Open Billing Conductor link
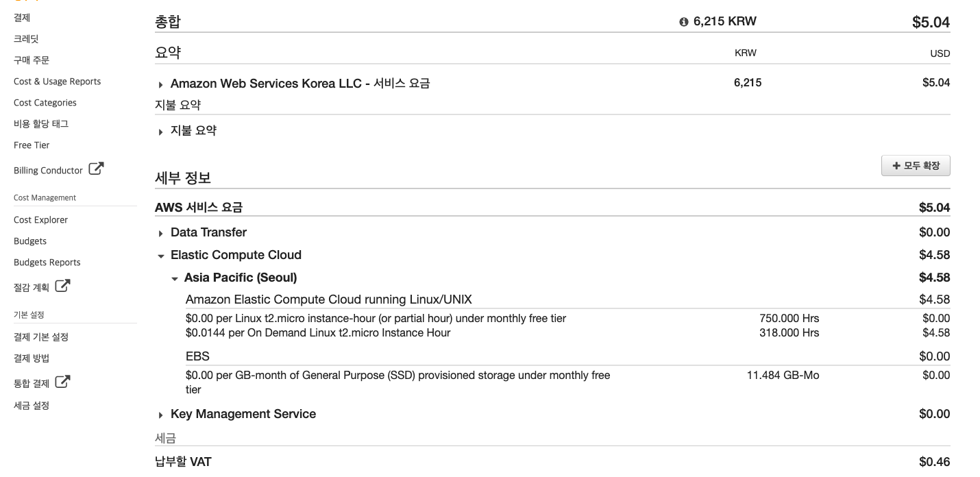This screenshot has height=477, width=980. (x=48, y=171)
